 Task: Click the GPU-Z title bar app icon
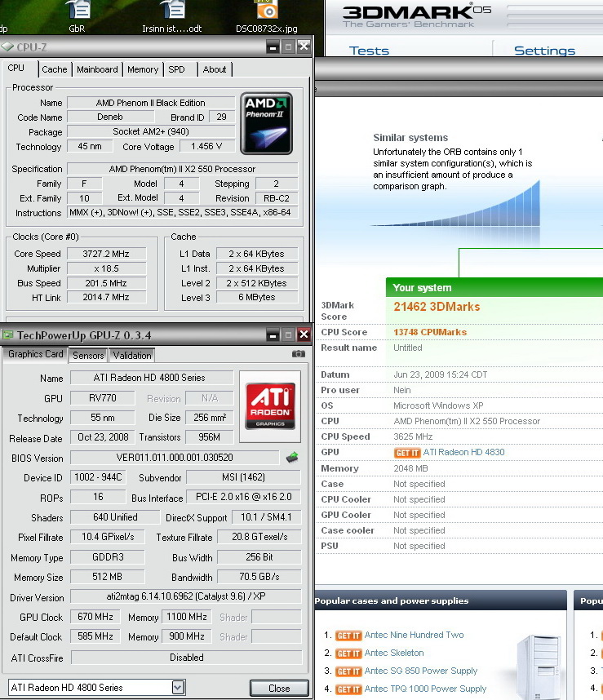[7, 334]
